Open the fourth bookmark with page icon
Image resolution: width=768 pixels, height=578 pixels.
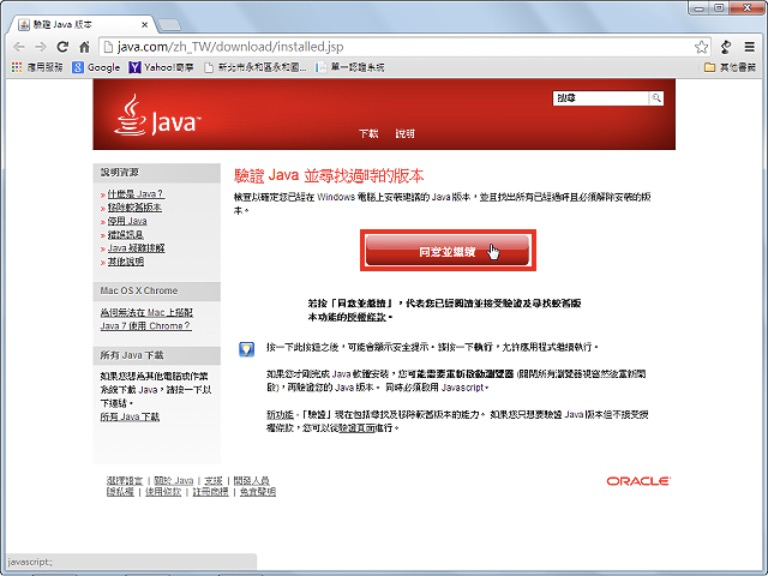pyautogui.click(x=255, y=67)
